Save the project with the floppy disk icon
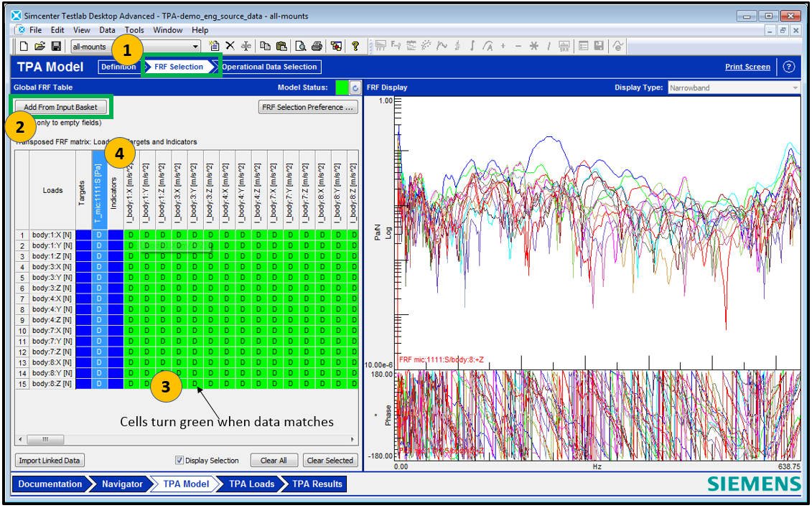812x508 pixels. [x=56, y=46]
